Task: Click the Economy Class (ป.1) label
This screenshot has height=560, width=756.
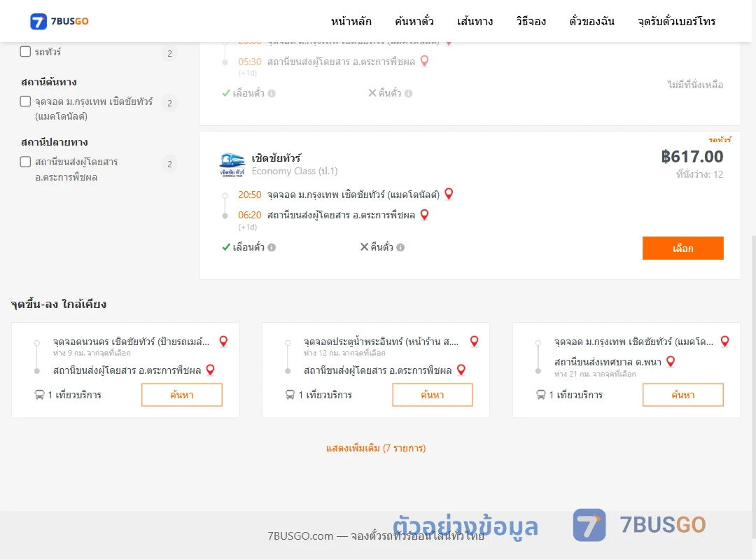Action: [x=295, y=171]
